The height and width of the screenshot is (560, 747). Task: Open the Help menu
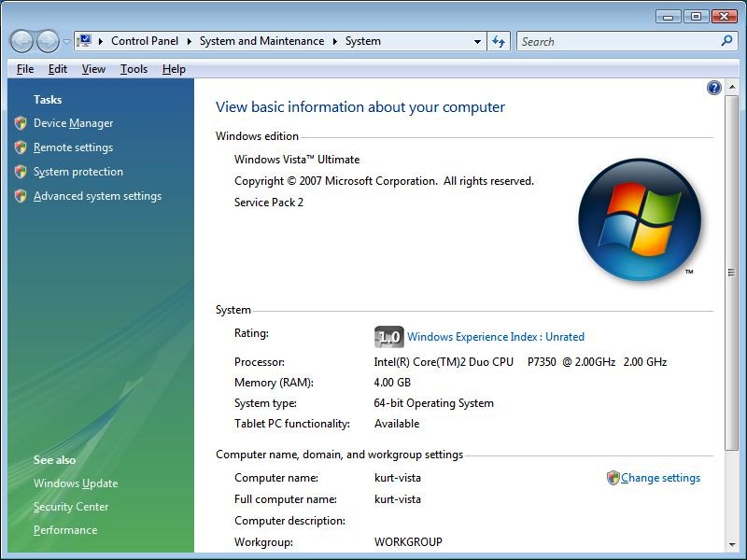(x=174, y=69)
